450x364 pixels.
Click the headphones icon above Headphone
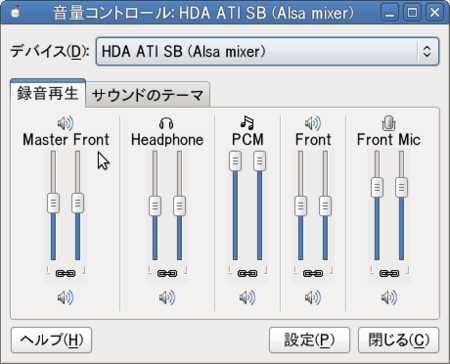pos(166,123)
